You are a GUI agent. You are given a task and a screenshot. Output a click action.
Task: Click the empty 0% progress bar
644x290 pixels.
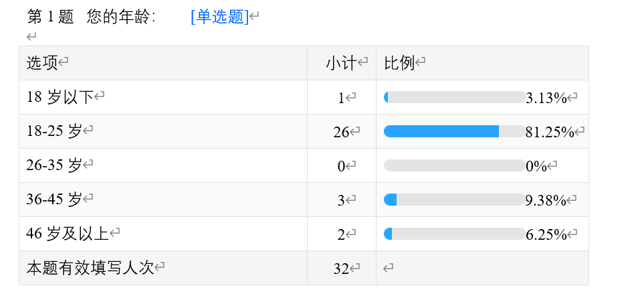455,166
